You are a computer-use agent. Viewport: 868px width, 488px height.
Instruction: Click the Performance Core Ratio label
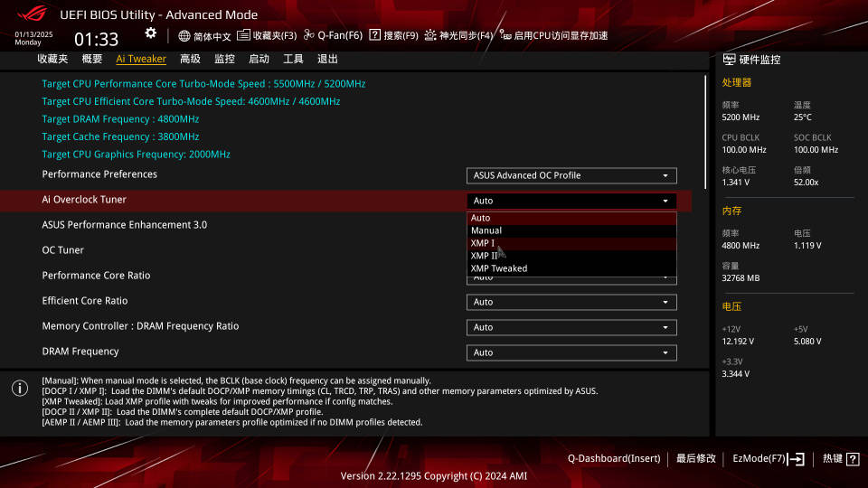coord(97,276)
